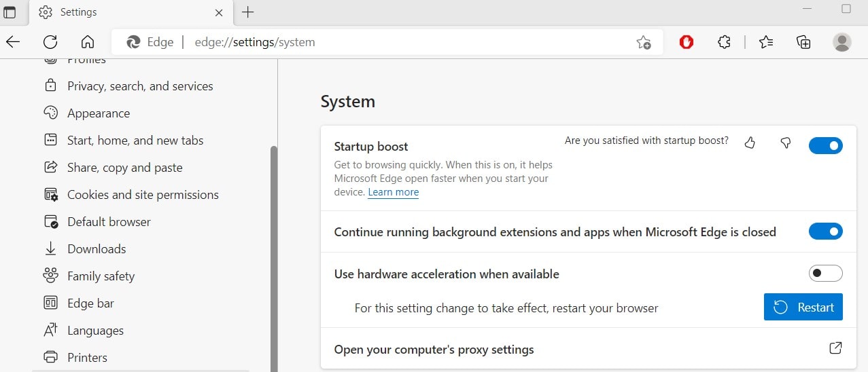Screen dimensions: 868x372
Task: Go to the home page
Action: (x=88, y=42)
